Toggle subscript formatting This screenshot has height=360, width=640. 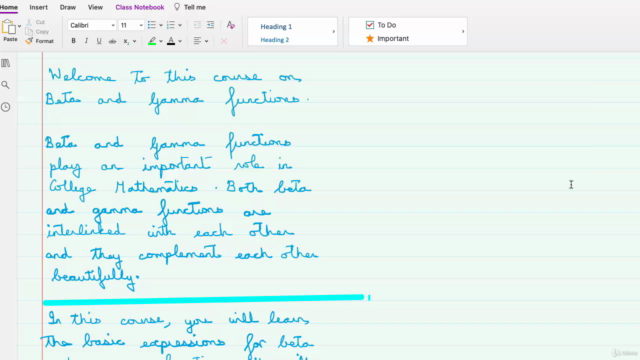click(x=126, y=41)
